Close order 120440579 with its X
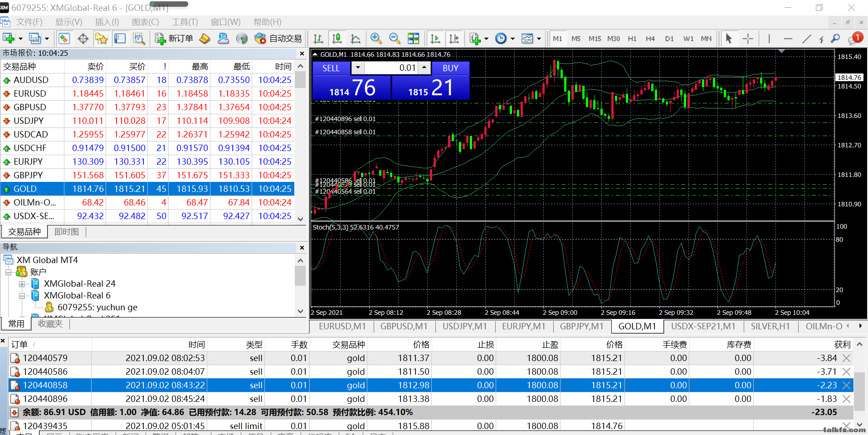Screen dimensions: 868x435 click(x=846, y=358)
